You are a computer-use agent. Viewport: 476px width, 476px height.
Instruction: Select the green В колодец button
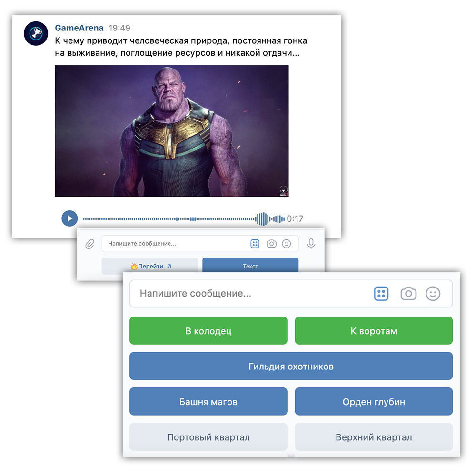208,331
